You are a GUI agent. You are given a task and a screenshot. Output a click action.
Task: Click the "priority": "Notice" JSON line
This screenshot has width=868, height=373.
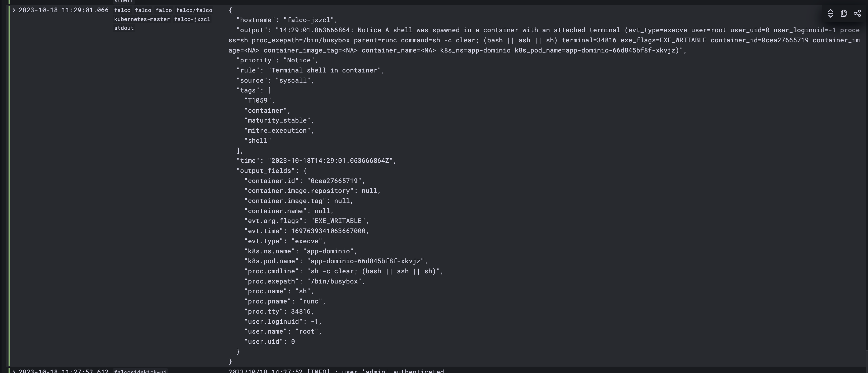coord(277,60)
